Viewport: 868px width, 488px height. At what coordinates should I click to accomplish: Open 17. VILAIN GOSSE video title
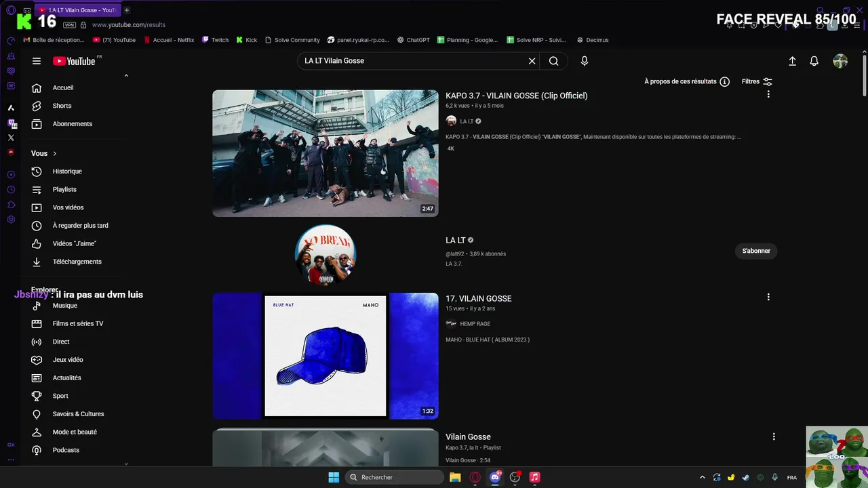point(479,299)
